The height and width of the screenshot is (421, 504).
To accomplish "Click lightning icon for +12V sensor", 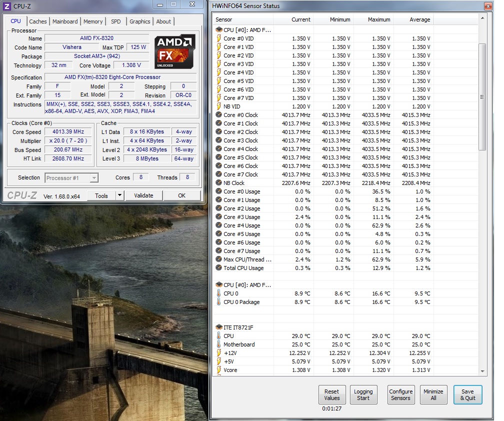I will [x=219, y=352].
